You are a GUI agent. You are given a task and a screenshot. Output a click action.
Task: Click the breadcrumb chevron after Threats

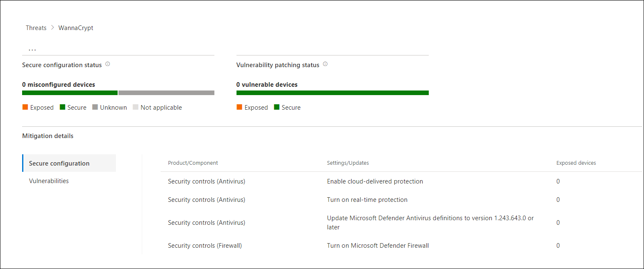click(53, 28)
